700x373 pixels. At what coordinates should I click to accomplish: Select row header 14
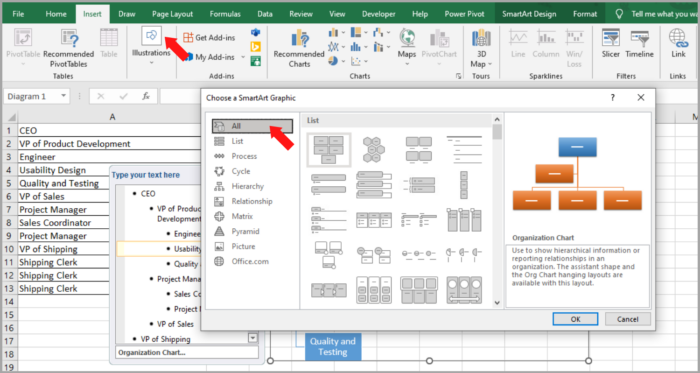[x=8, y=302]
